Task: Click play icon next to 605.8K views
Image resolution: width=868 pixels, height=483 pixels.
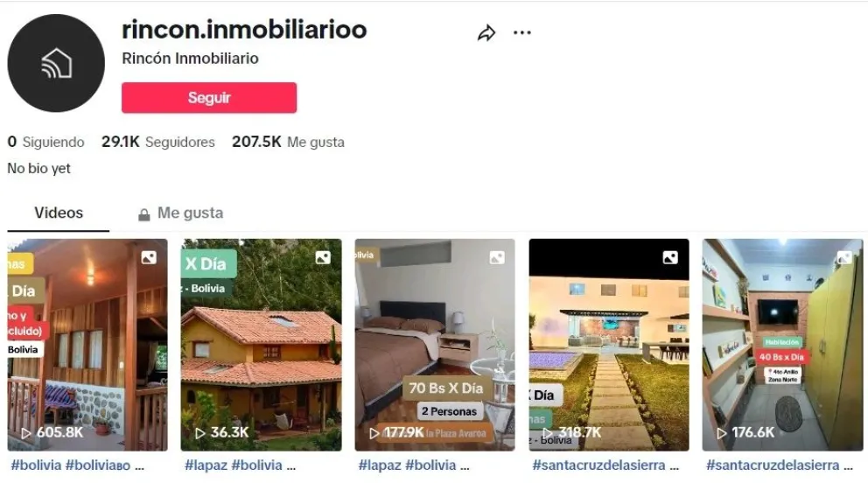Action: point(25,432)
